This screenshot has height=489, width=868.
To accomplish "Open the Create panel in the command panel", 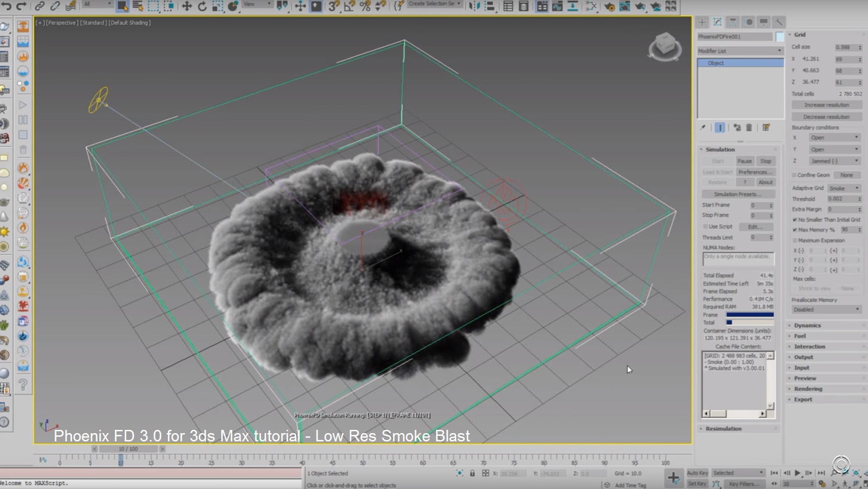I will coord(702,22).
